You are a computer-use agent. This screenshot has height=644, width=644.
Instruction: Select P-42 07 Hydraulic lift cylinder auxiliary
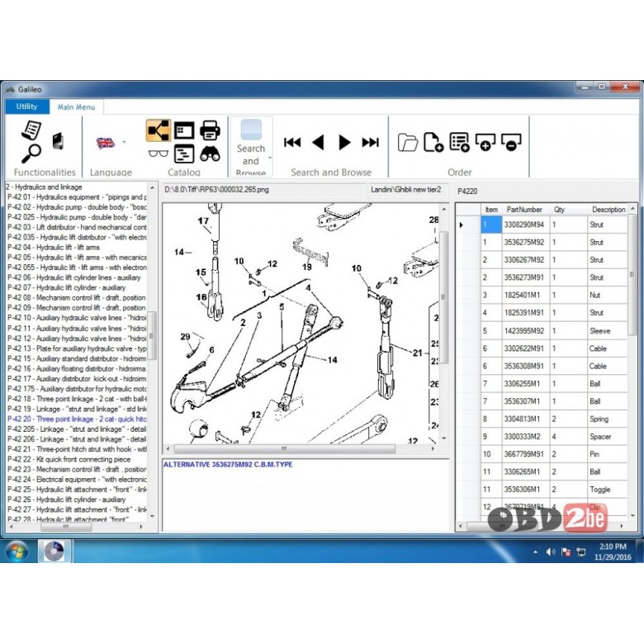(x=66, y=287)
